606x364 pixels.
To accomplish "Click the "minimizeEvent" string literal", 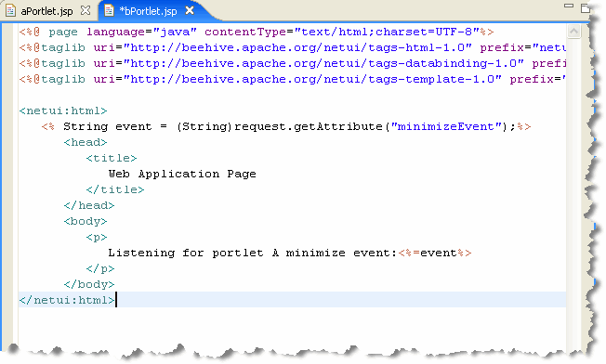I will click(446, 126).
